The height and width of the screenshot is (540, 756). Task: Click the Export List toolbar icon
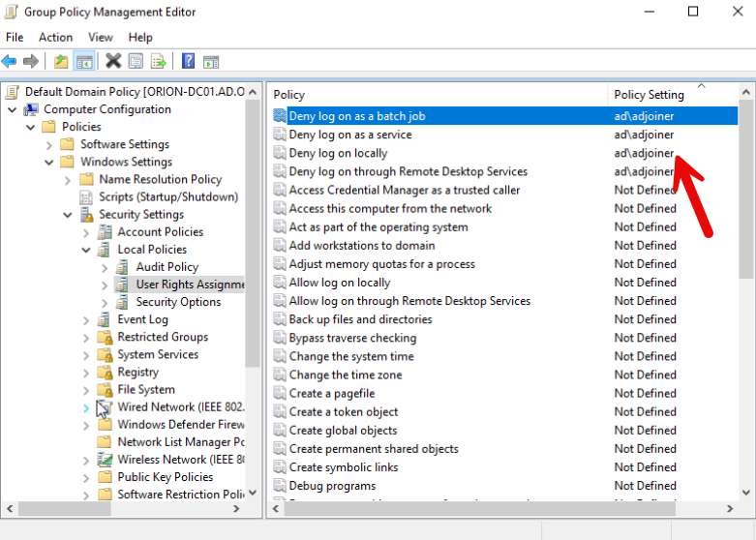[x=159, y=61]
